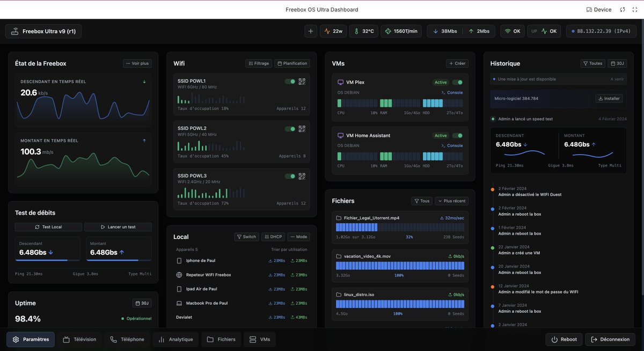The width and height of the screenshot is (644, 351).
Task: Toggle VM Plex active switch
Action: [457, 82]
